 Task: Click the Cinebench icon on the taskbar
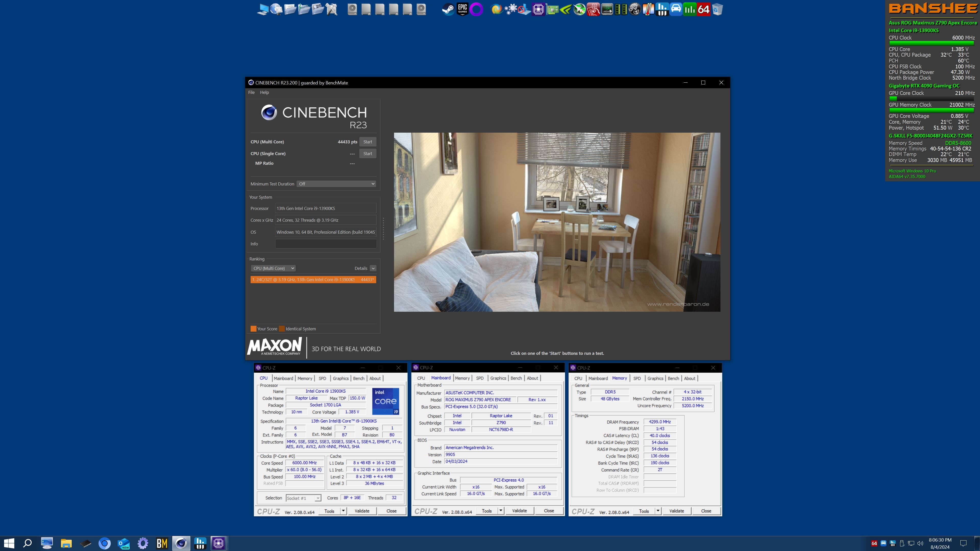click(181, 543)
